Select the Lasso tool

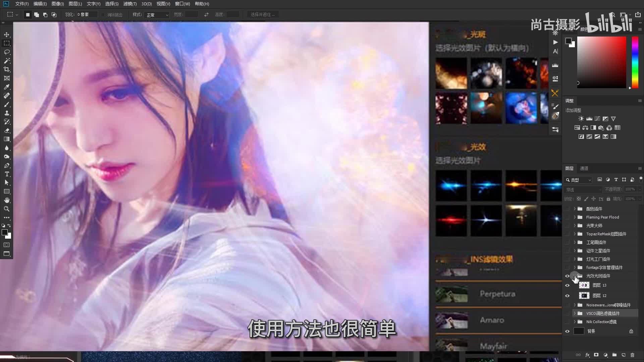point(7,52)
